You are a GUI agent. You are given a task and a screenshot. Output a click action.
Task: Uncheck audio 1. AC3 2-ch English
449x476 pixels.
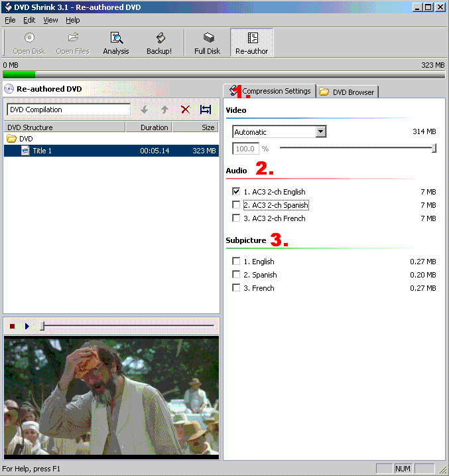pyautogui.click(x=236, y=191)
